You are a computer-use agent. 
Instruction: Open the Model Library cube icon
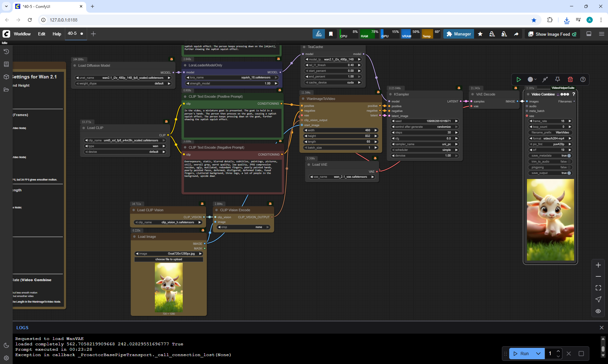click(6, 77)
